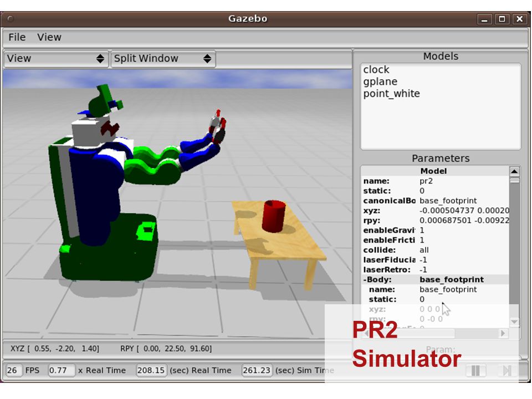
Task: Maximize the Gazebo window
Action: pos(502,19)
